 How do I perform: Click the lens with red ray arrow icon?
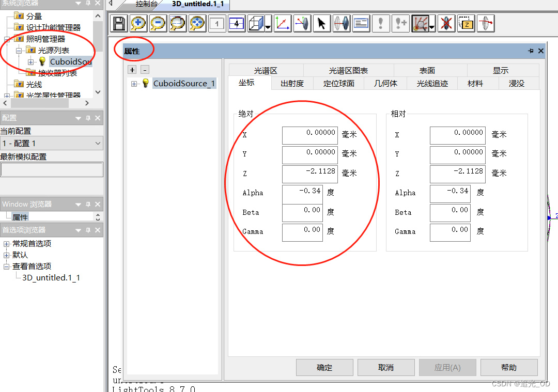tap(486, 23)
